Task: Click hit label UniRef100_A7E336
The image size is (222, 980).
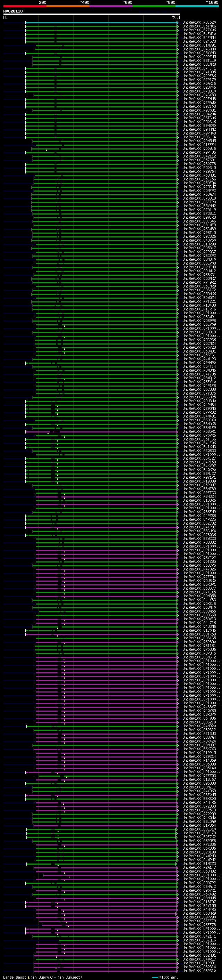Action: (x=199, y=844)
